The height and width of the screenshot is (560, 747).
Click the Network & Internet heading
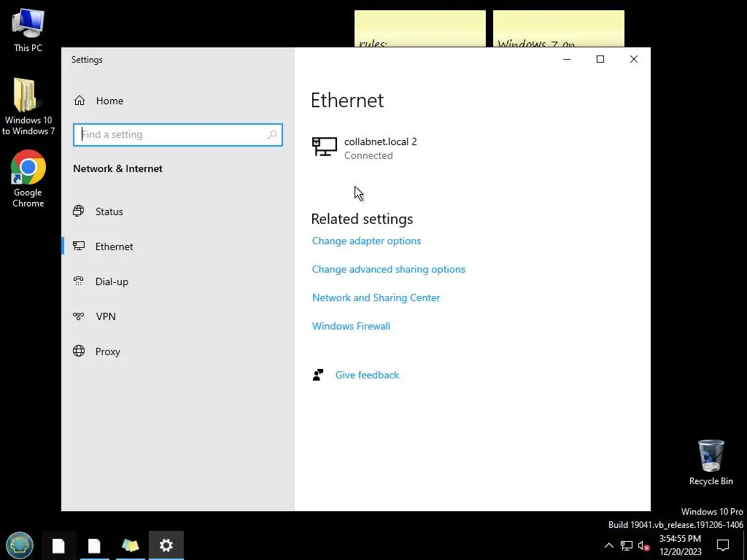coord(117,168)
